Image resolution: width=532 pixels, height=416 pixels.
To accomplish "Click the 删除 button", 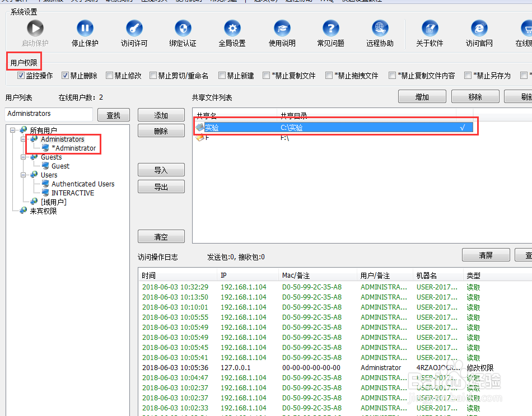I will (161, 130).
